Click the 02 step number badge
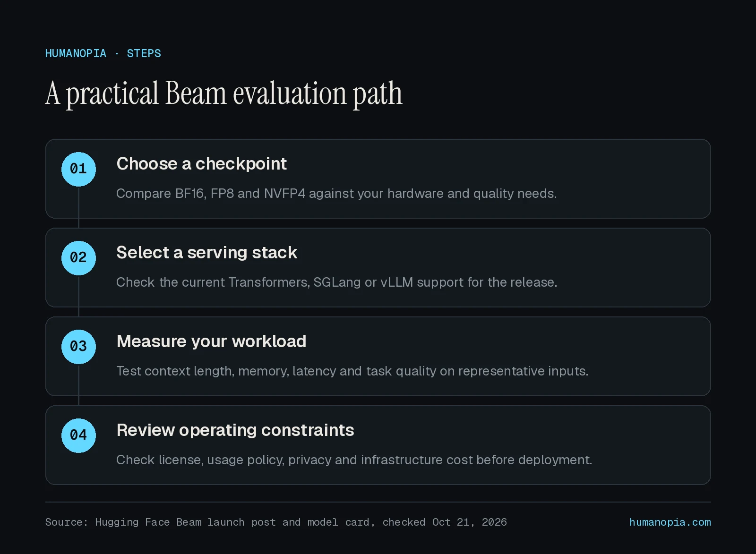The width and height of the screenshot is (756, 554). (78, 258)
